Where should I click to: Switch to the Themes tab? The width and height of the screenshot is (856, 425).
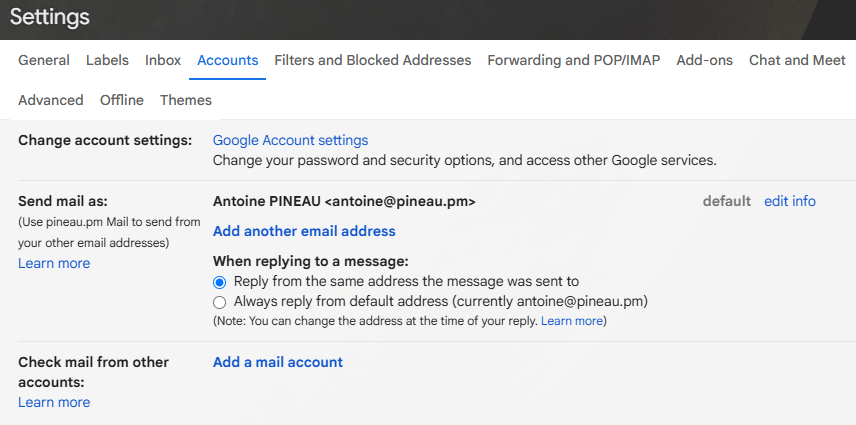click(186, 100)
